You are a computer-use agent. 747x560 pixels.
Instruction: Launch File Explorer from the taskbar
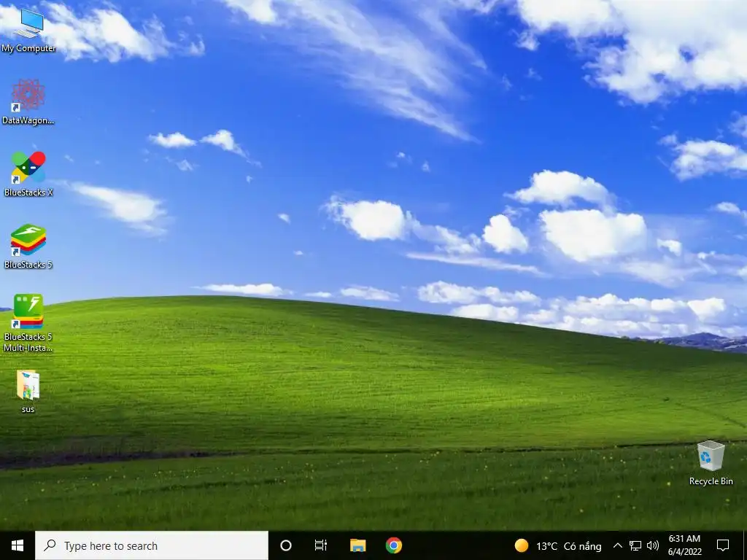pos(357,545)
